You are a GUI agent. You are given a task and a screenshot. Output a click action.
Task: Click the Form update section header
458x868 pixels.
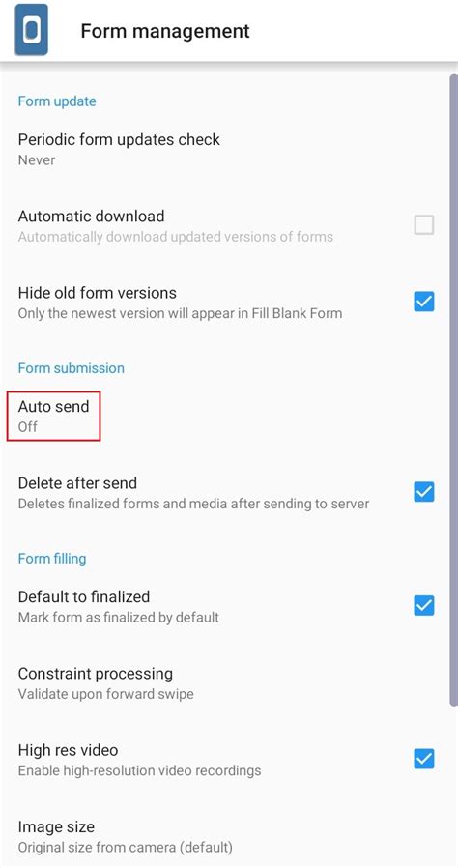(57, 101)
